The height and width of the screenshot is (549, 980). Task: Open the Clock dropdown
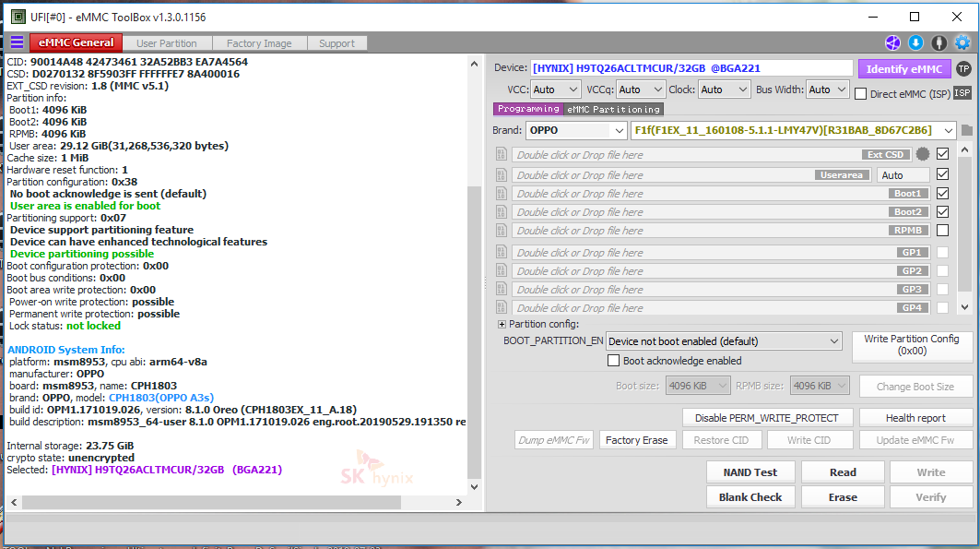[x=724, y=90]
